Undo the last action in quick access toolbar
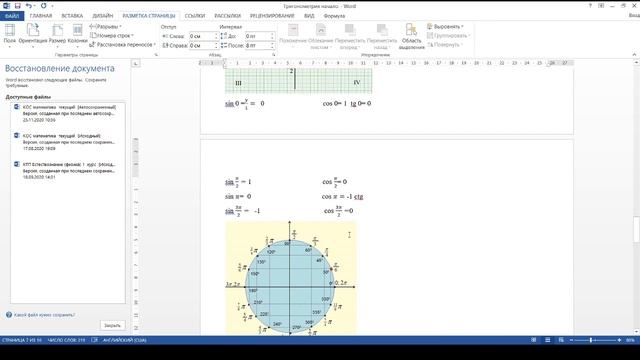640x360 pixels. [x=29, y=6]
